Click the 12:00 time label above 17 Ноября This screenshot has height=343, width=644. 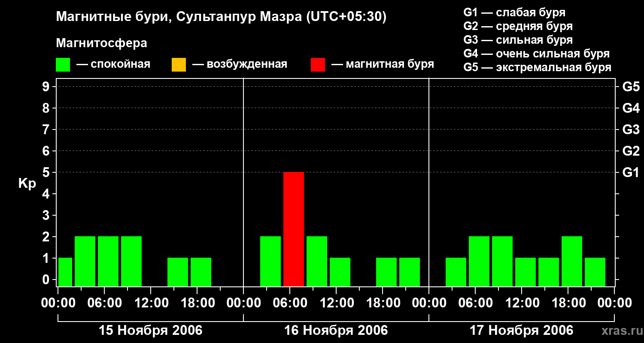522,303
